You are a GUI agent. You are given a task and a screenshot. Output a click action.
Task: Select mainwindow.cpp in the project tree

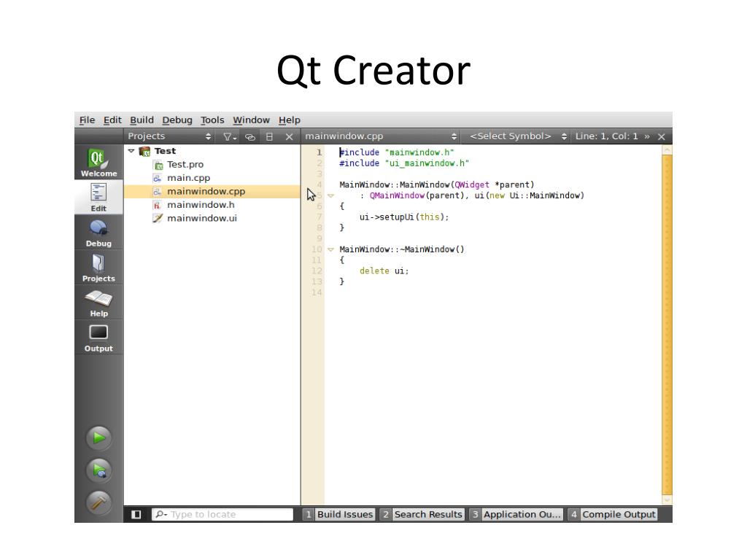[x=212, y=192]
